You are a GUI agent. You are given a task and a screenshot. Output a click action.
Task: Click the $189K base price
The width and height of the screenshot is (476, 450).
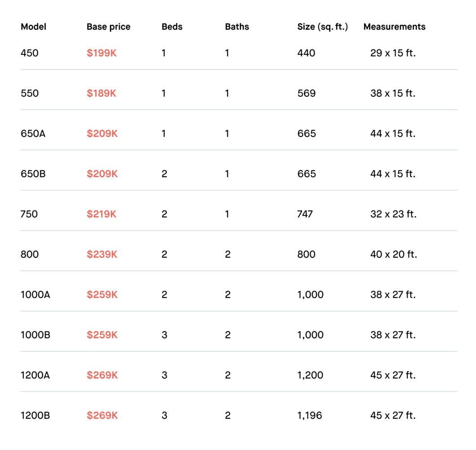[x=101, y=93]
